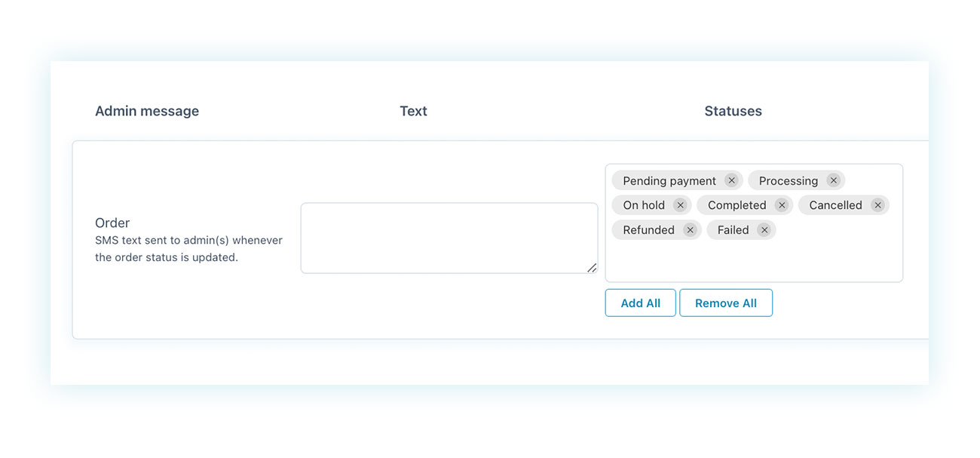Remove the Cancelled status tag
Image resolution: width=980 pixels, height=458 pixels.
(x=877, y=205)
